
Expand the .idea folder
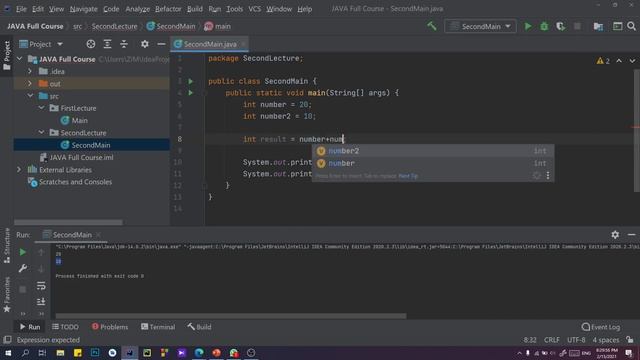30,71
